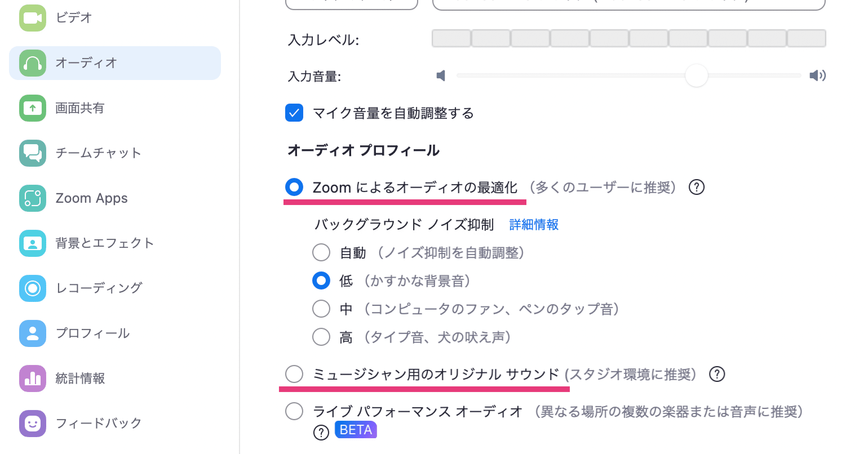Open the レコーディング settings page

99,288
